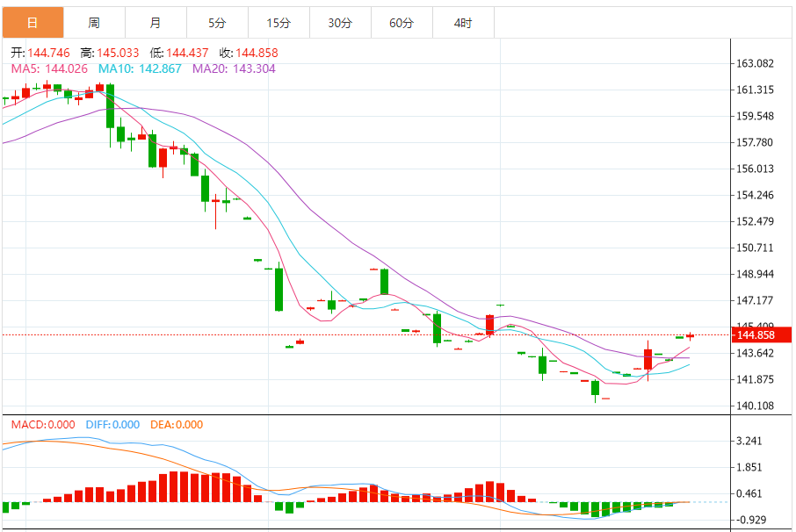Image resolution: width=796 pixels, height=532 pixels.
Task: Click the red current price label 144.858
Action: pyautogui.click(x=761, y=334)
